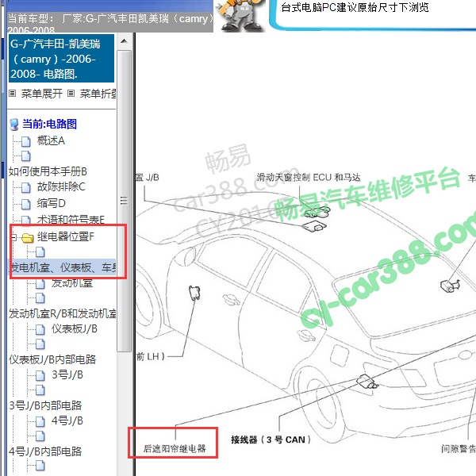Open the 仪表板J/B page
The width and height of the screenshot is (476, 476).
click(75, 328)
